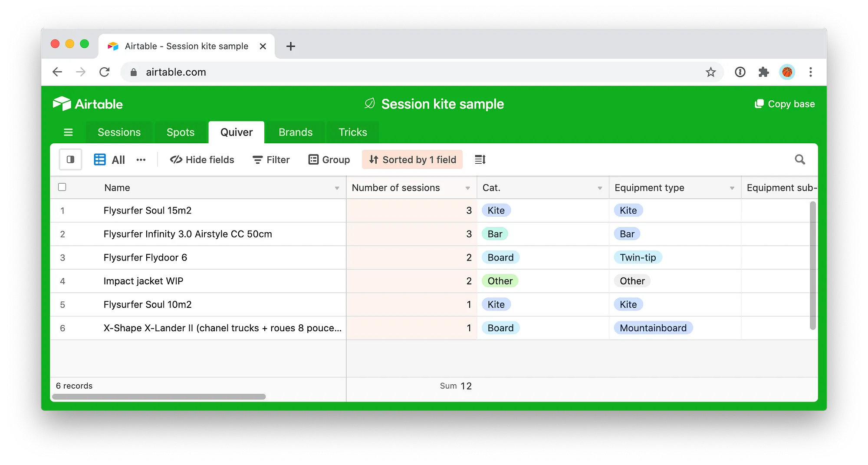868x465 pixels.
Task: Click the Twin-tip equipment type tag
Action: 638,257
